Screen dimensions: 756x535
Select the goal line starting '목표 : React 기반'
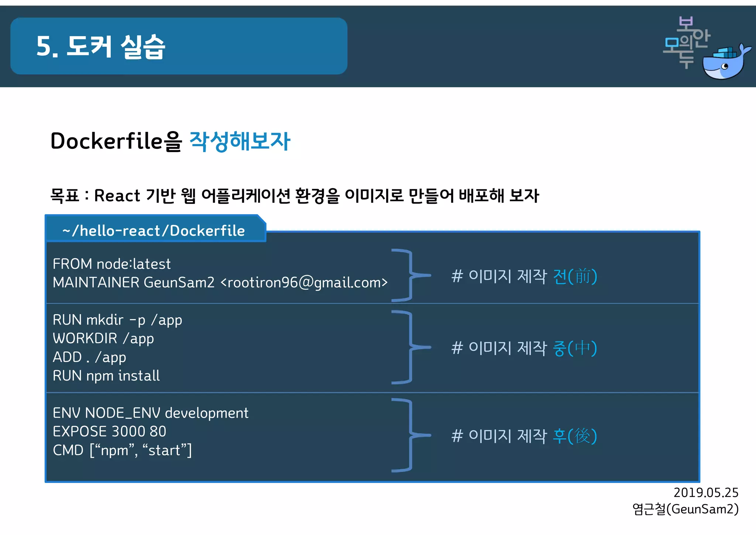(x=295, y=195)
